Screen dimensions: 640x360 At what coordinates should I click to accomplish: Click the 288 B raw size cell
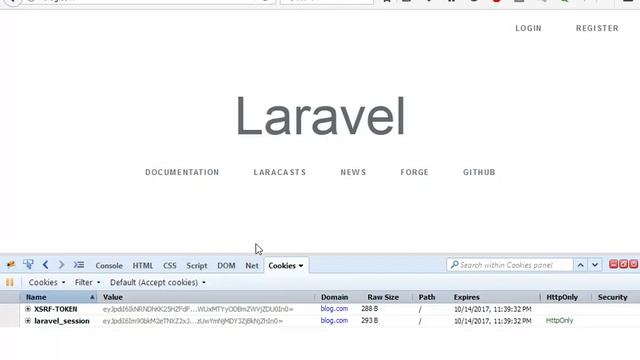click(369, 309)
